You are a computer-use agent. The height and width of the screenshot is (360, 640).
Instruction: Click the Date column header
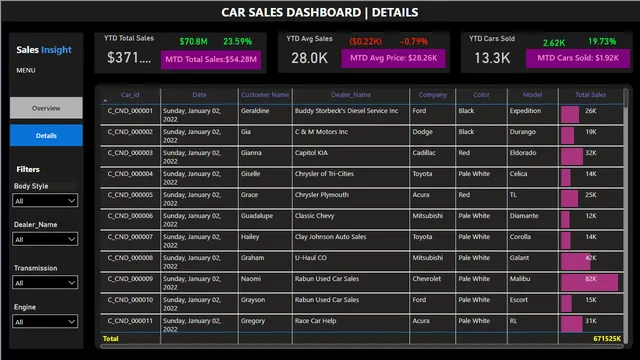[199, 95]
